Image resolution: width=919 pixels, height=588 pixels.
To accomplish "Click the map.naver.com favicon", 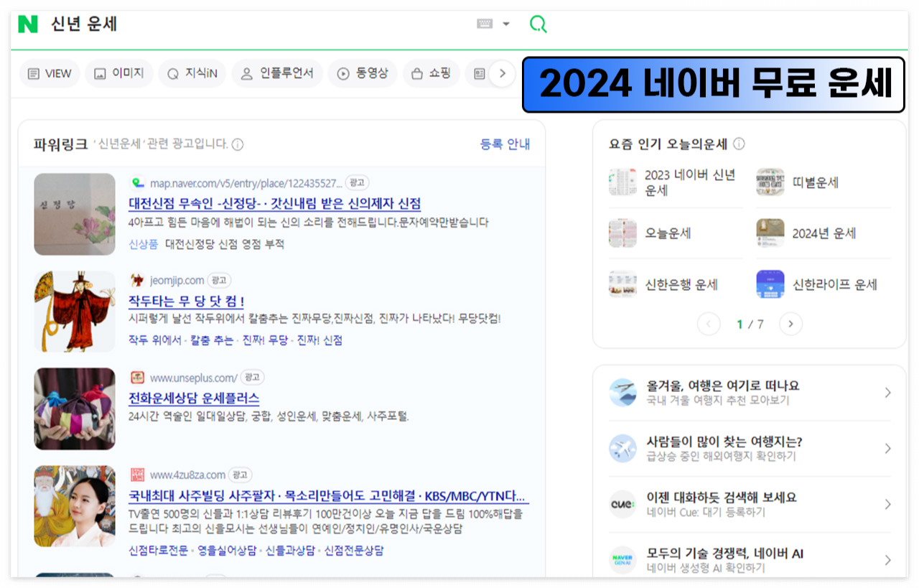I will 136,182.
